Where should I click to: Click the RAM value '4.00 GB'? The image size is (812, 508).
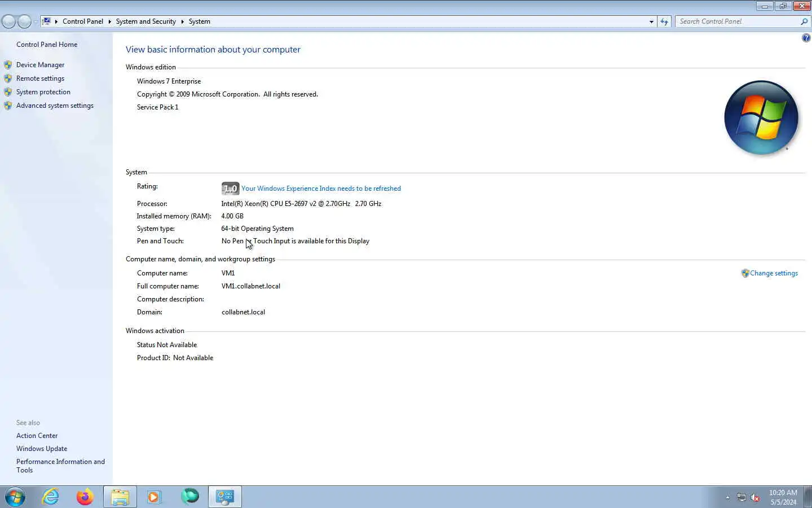[232, 216]
